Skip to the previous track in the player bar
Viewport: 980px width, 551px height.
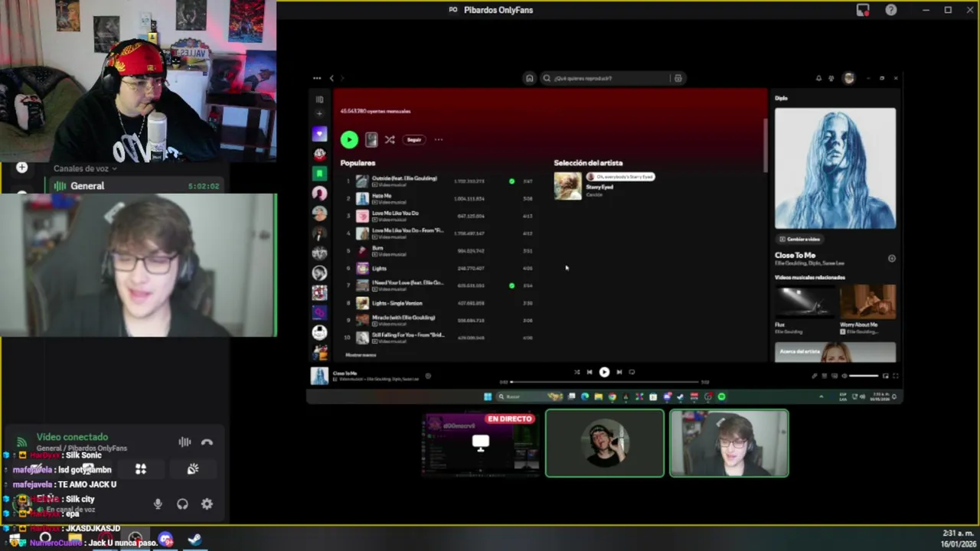tap(589, 372)
